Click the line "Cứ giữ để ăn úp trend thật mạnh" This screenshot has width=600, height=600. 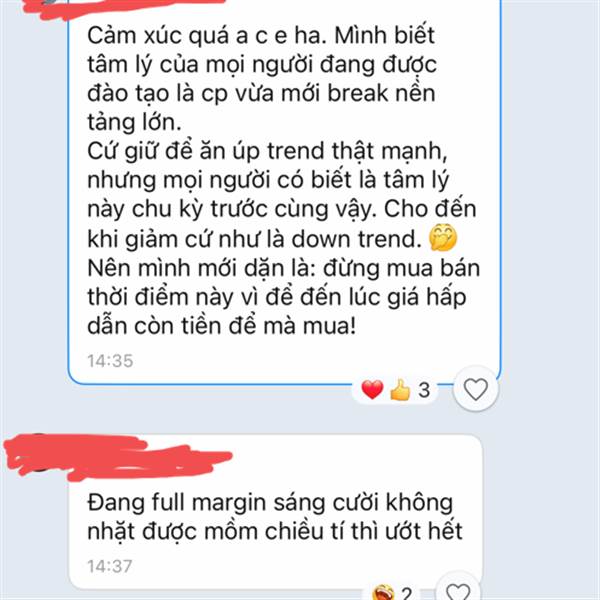(x=267, y=151)
